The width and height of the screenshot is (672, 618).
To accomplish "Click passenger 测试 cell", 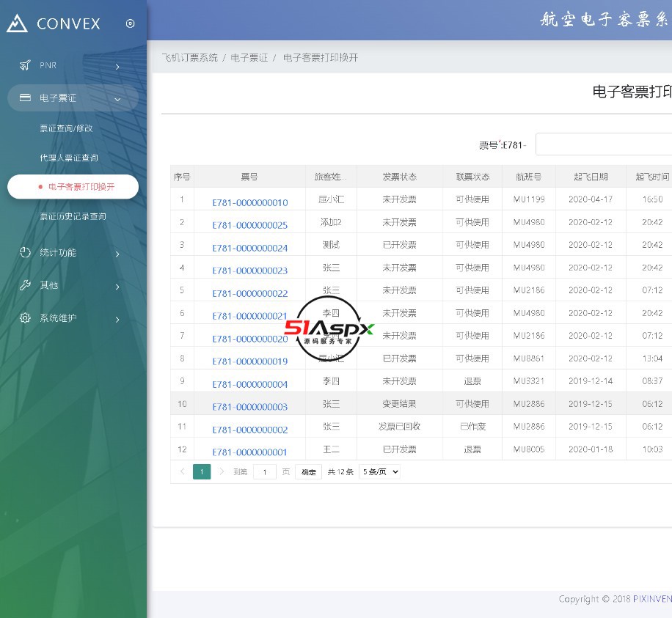I will (x=331, y=245).
